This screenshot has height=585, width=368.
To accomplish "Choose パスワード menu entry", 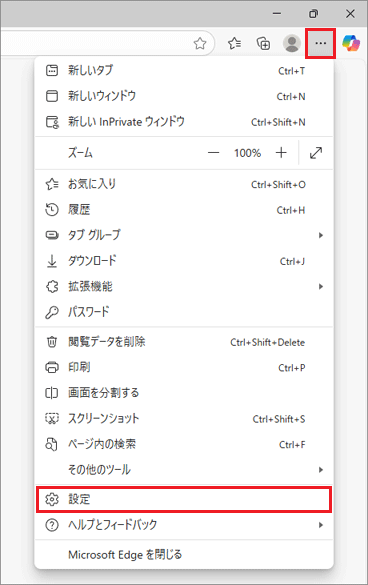I will click(x=184, y=312).
